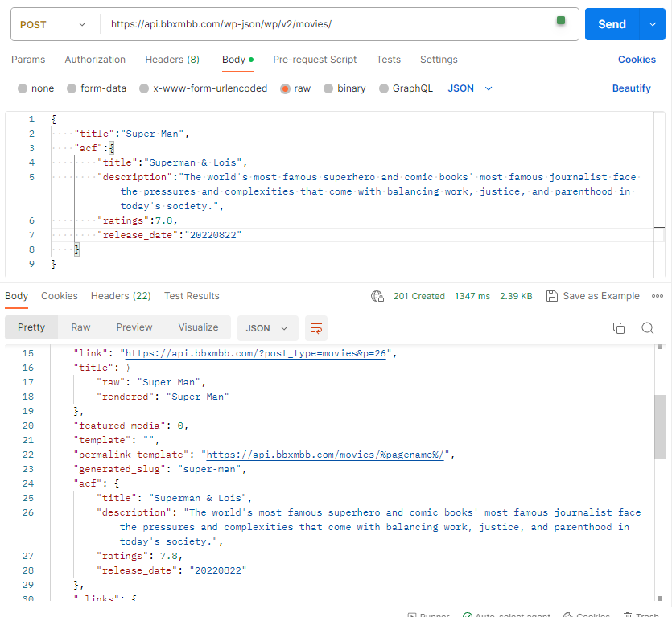Click the Auto-select agent checkmark icon
The height and width of the screenshot is (617, 672).
click(x=468, y=615)
